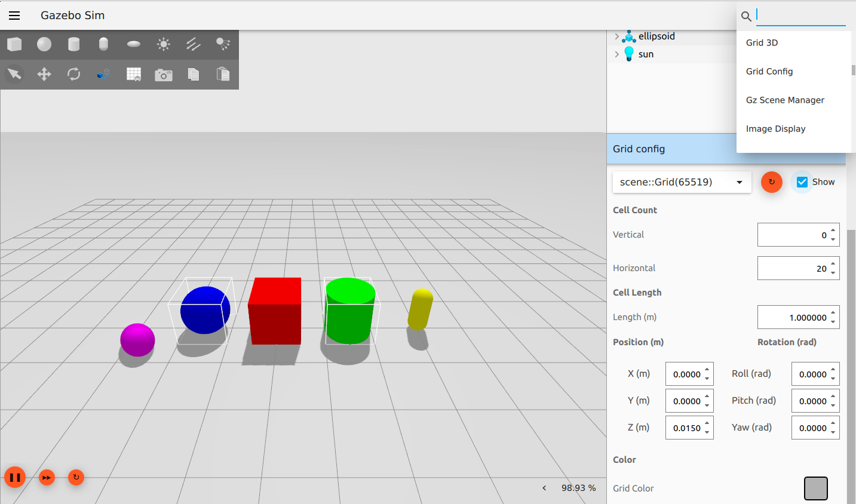Click the Y (m) position field
The height and width of the screenshot is (504, 856).
pyautogui.click(x=689, y=401)
